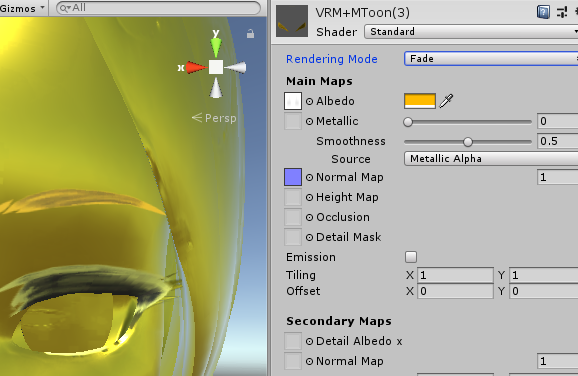Click the main Normal Map strength field
The width and height of the screenshot is (578, 376).
coord(558,177)
